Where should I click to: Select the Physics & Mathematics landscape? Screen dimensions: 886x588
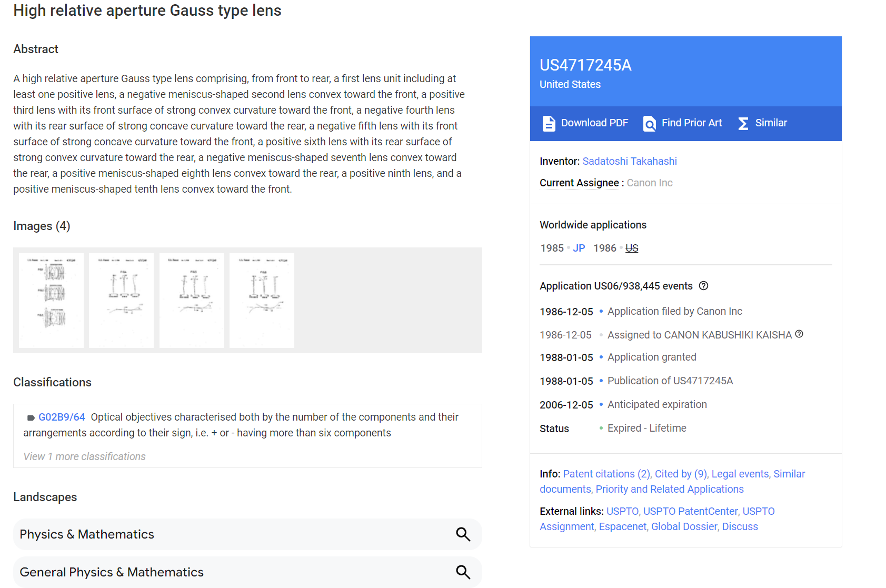pyautogui.click(x=247, y=534)
